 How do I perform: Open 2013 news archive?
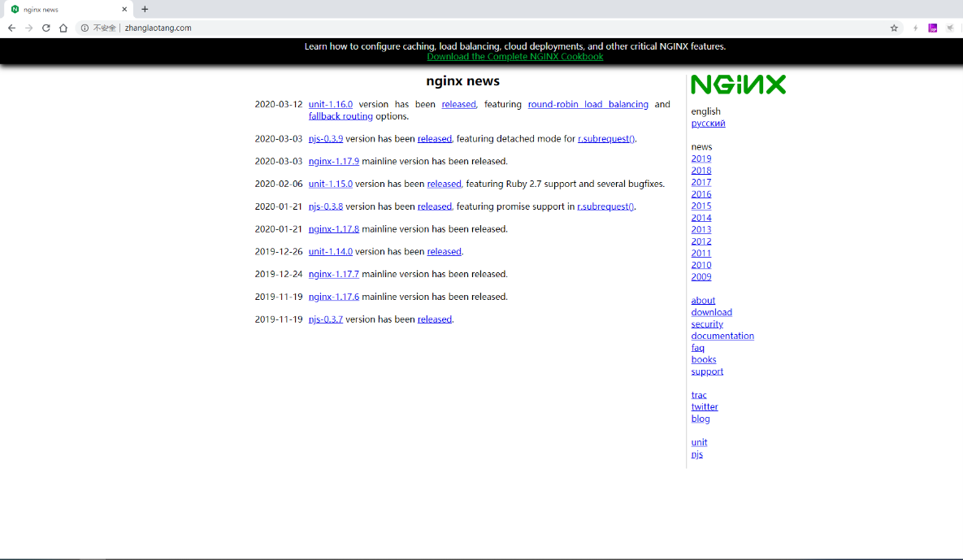point(701,230)
